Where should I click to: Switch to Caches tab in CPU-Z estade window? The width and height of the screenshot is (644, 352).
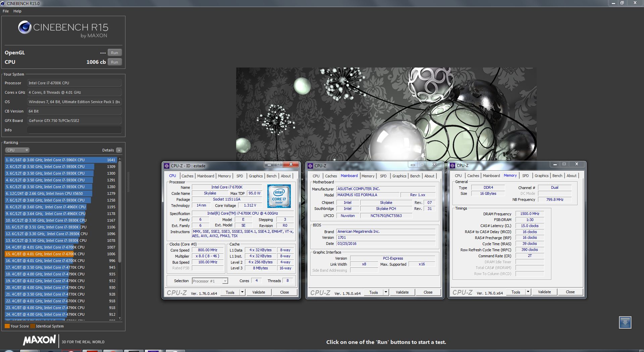[x=187, y=176]
